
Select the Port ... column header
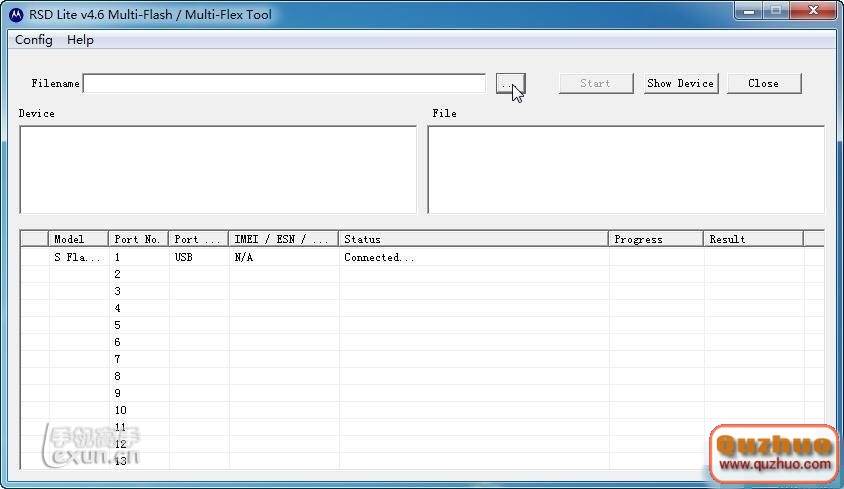tap(199, 239)
